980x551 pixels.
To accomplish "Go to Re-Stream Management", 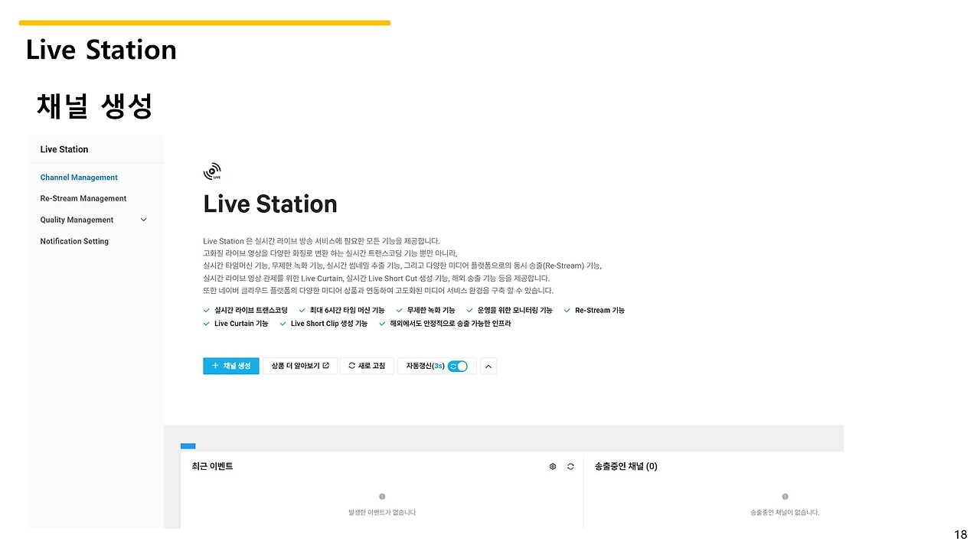I will pyautogui.click(x=83, y=198).
